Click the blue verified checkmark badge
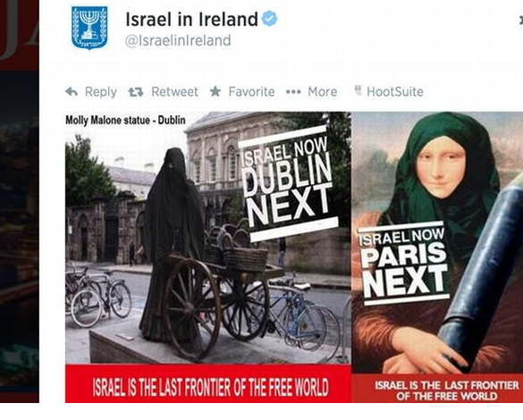 [x=269, y=19]
